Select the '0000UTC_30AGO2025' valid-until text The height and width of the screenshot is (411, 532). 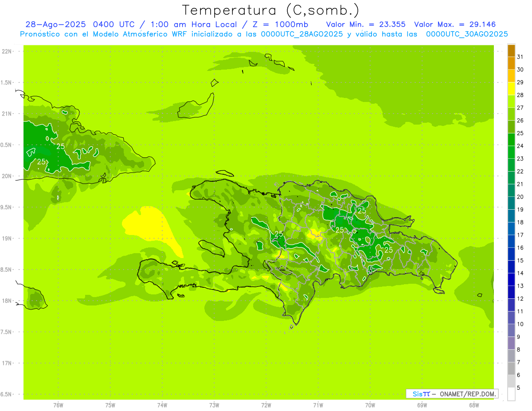(x=467, y=34)
